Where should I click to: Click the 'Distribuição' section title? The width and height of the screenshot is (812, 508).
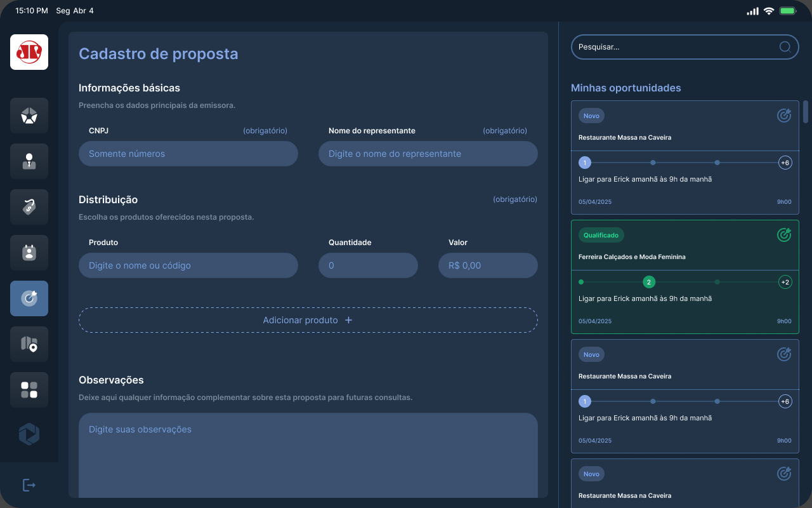coord(108,199)
